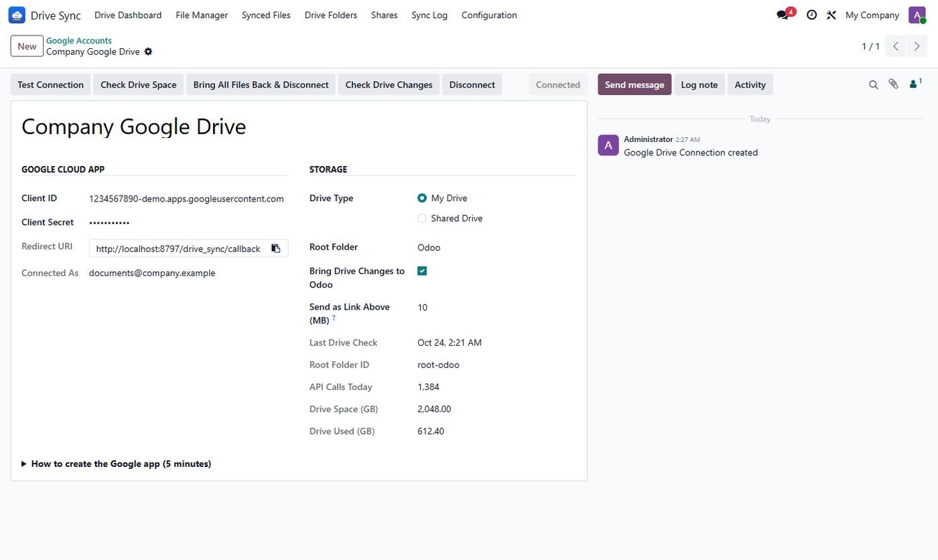Click Bring All Files Back & Disconnect
Viewport: 938px width, 560px height.
pos(261,84)
